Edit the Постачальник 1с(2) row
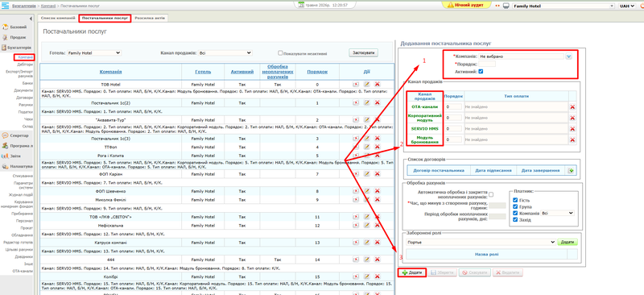644x295 pixels. click(367, 103)
